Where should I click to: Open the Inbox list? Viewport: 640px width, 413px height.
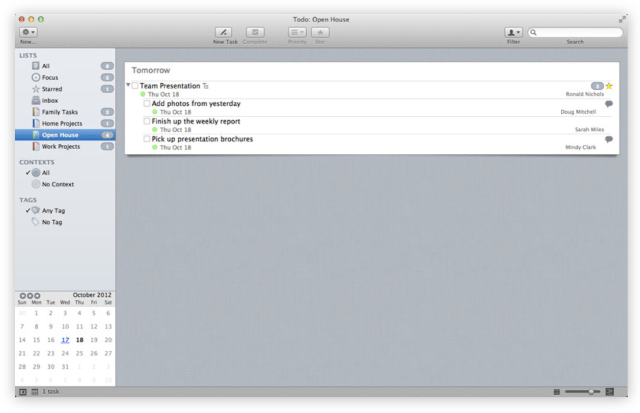pyautogui.click(x=49, y=100)
